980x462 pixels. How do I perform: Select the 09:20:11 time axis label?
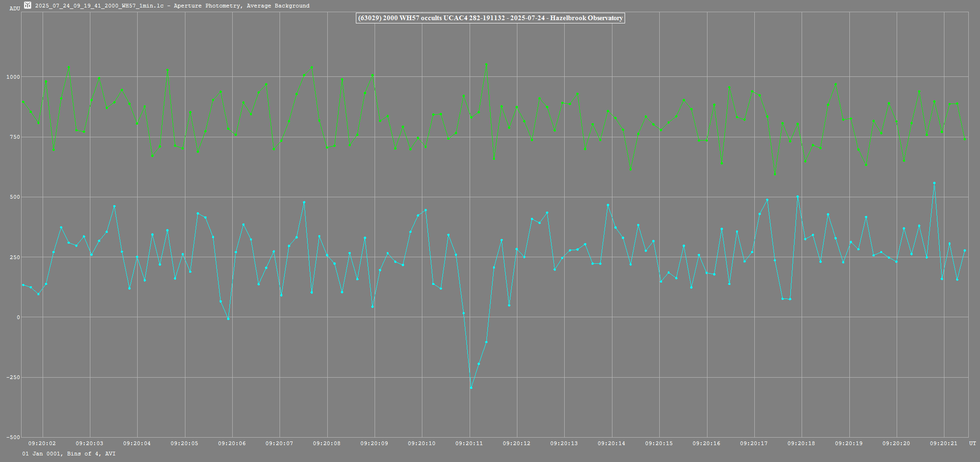click(469, 443)
